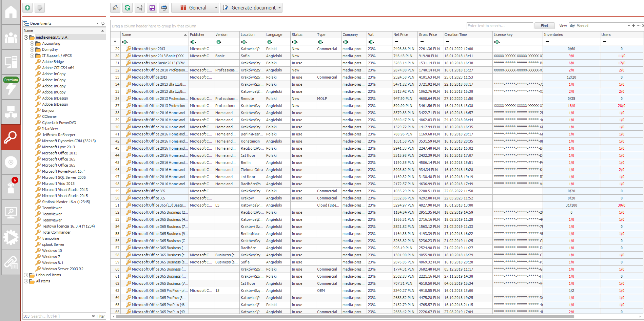Open the Premium lightning bolt section

[11, 87]
